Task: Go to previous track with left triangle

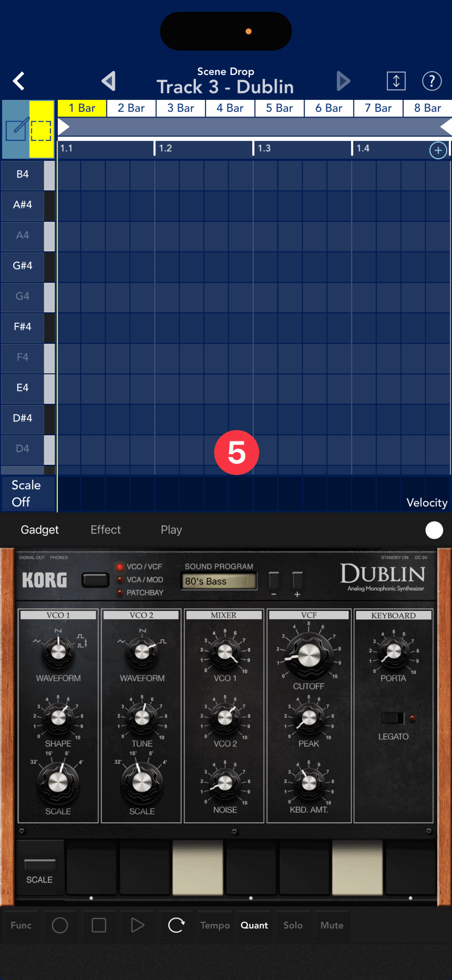Action: [x=109, y=81]
